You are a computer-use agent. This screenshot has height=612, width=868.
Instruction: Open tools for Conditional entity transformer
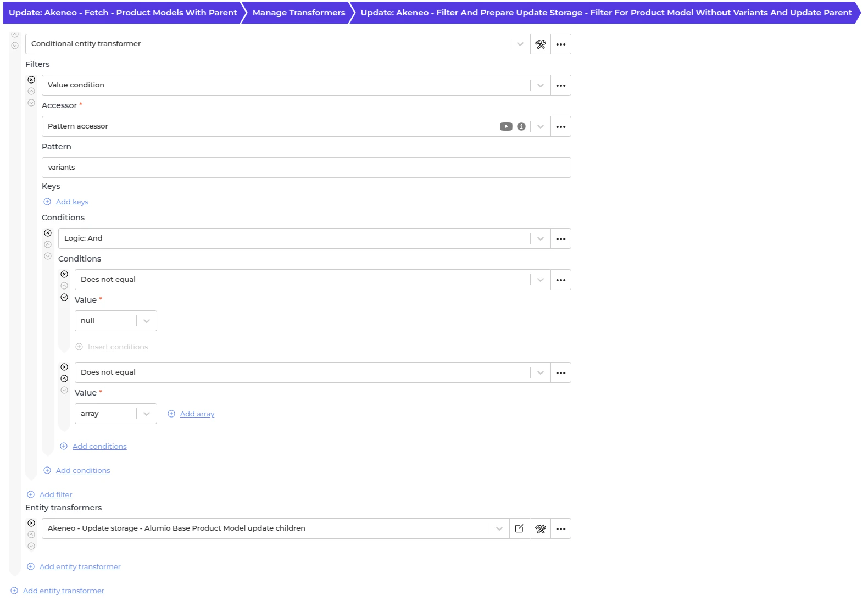pos(541,44)
